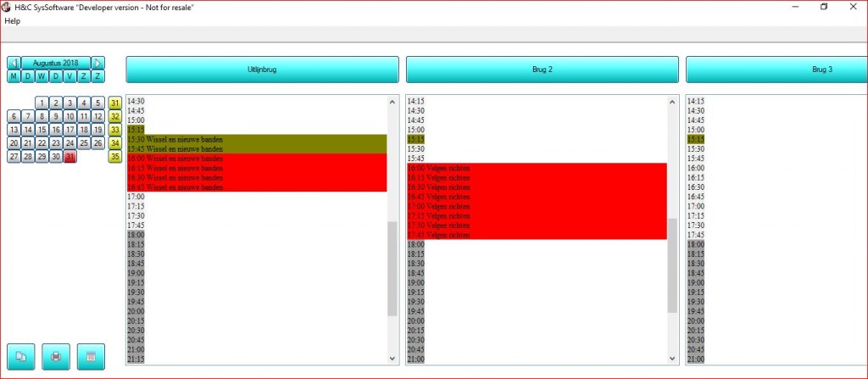
Task: Select the red highlighted day 31 in calendar
Action: (x=70, y=157)
